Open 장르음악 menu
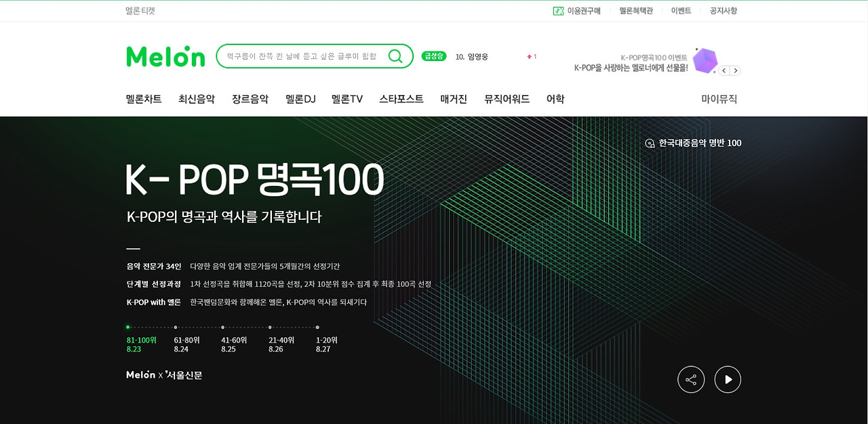Image resolution: width=868 pixels, height=424 pixels. (x=250, y=99)
